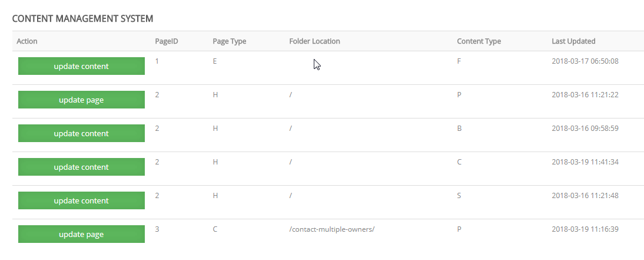This screenshot has height=260, width=644.
Task: Select the Content Type column header
Action: pos(479,41)
